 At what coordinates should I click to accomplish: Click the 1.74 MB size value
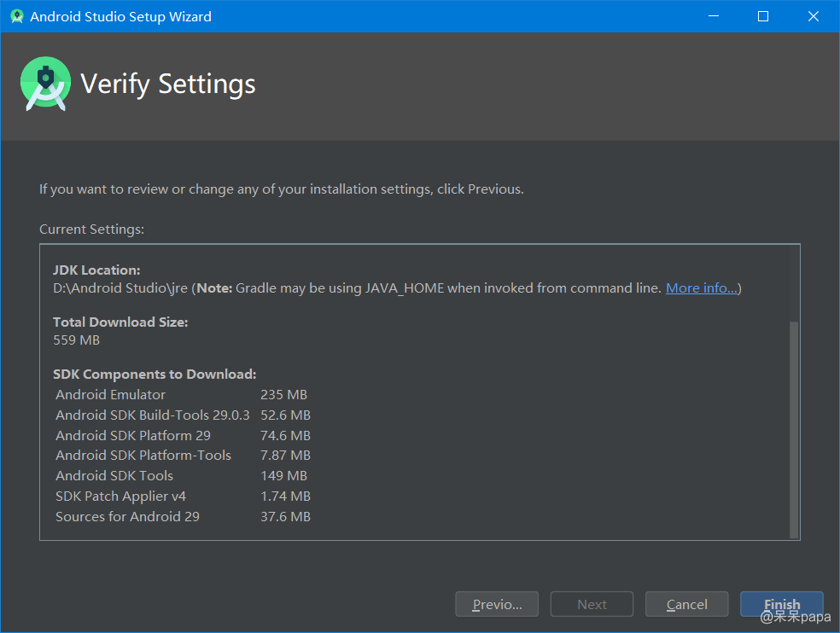click(x=285, y=496)
